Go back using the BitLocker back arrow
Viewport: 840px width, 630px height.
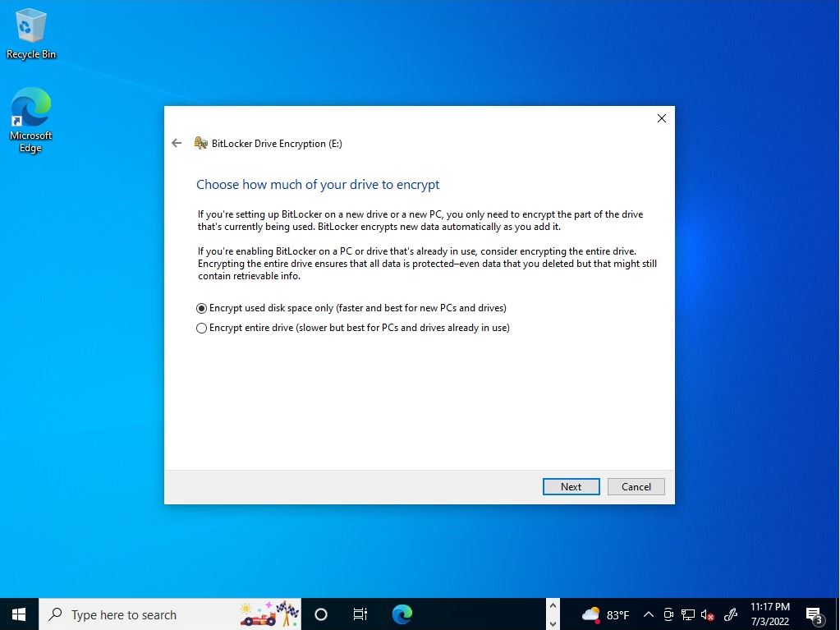coord(177,143)
